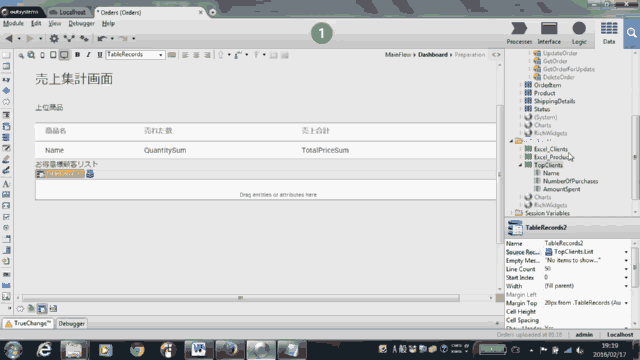This screenshot has width=640, height=360.
Task: Toggle underline formatting
Action: coord(100,55)
